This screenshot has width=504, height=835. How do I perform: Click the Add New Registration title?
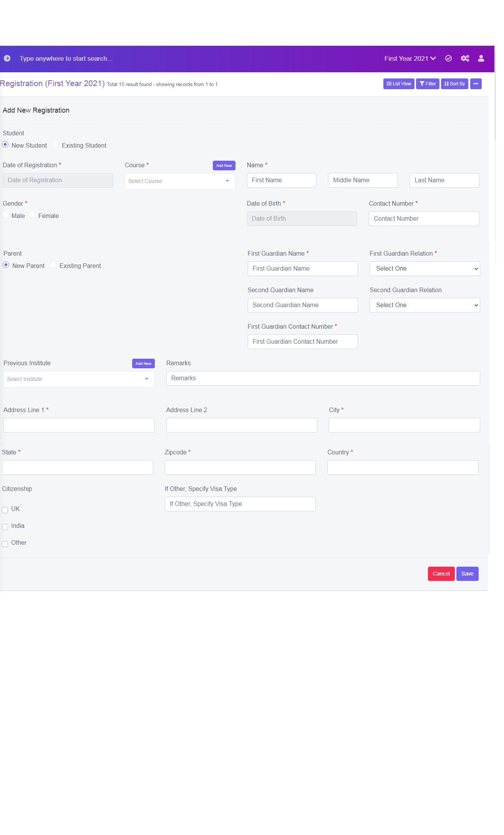(36, 110)
